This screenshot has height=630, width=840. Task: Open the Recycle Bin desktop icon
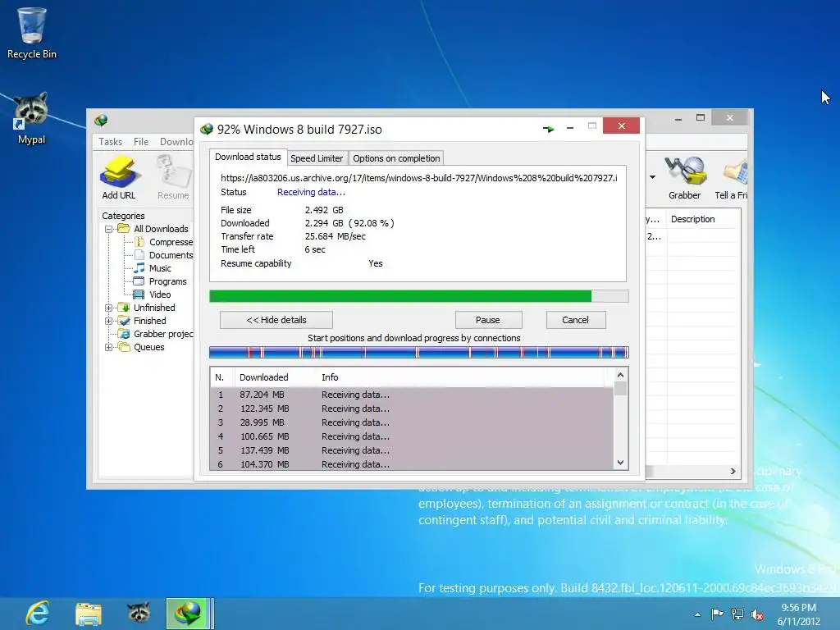[32, 33]
